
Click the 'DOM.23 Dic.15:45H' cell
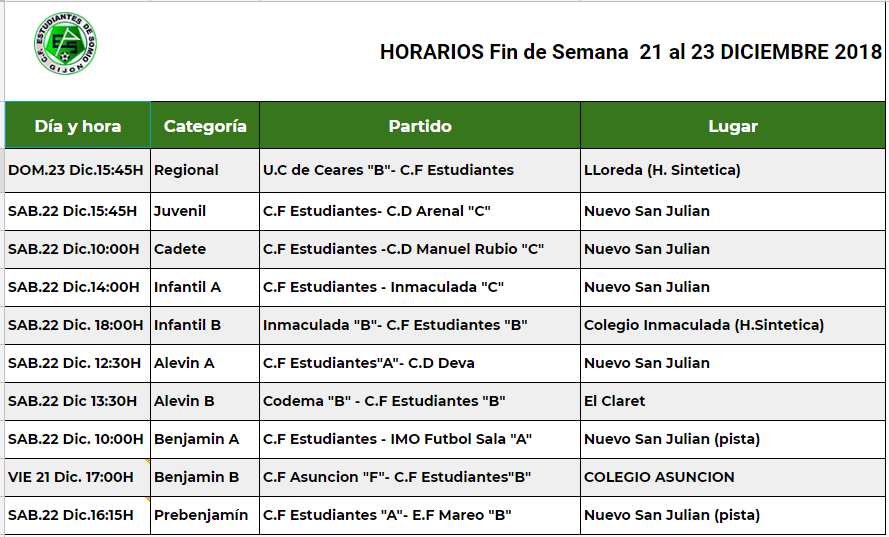click(78, 170)
